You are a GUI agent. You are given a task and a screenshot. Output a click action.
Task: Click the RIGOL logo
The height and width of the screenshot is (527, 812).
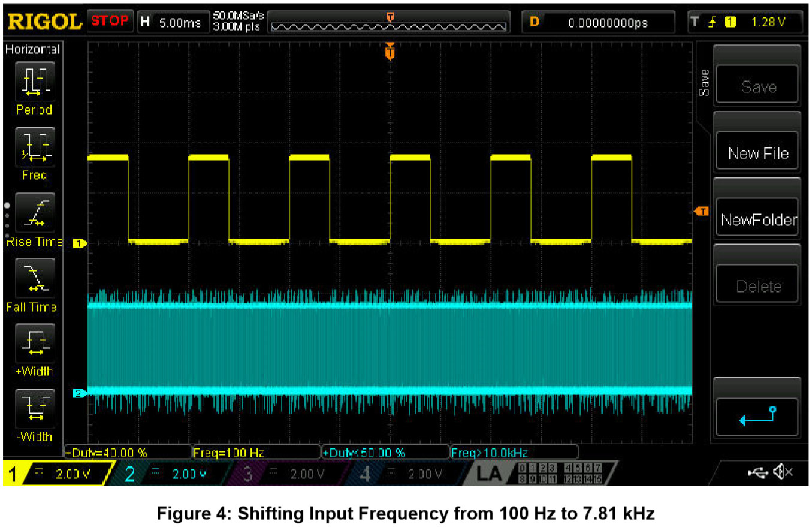pyautogui.click(x=44, y=22)
